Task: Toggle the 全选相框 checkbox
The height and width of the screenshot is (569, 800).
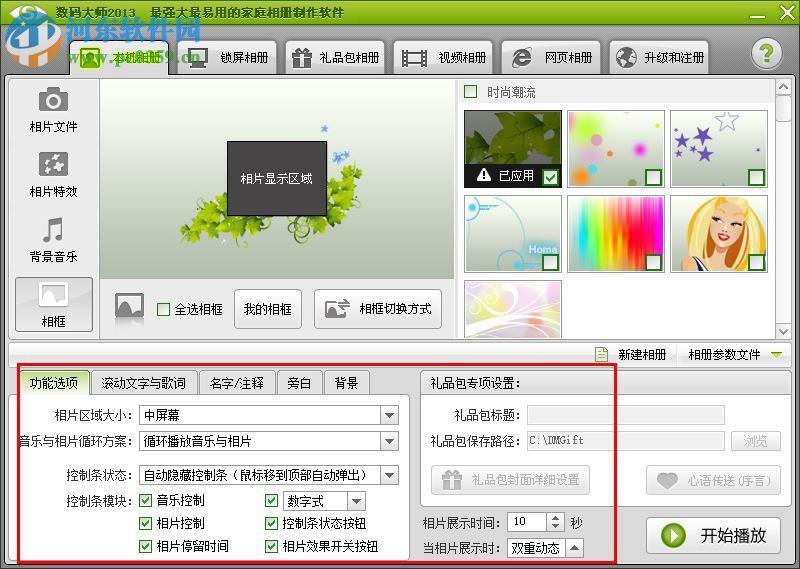Action: (x=163, y=309)
